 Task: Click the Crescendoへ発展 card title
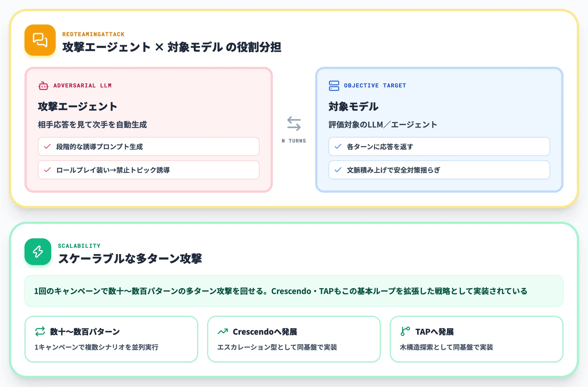265,332
